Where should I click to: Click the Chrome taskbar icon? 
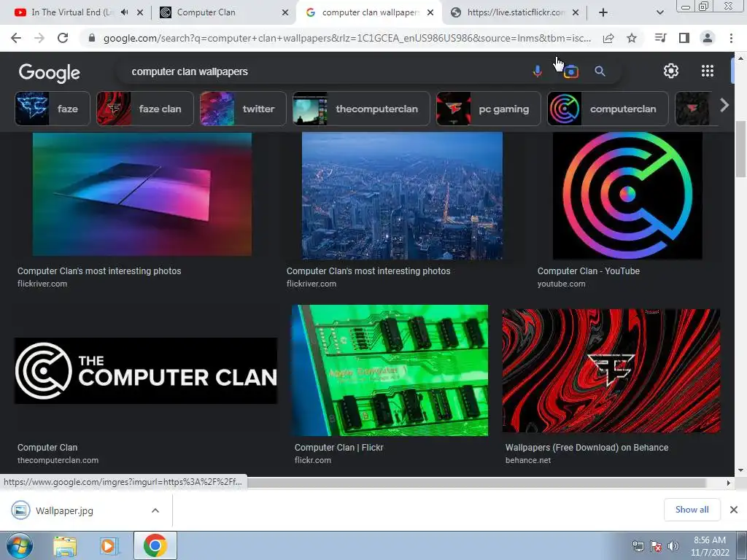tap(155, 545)
